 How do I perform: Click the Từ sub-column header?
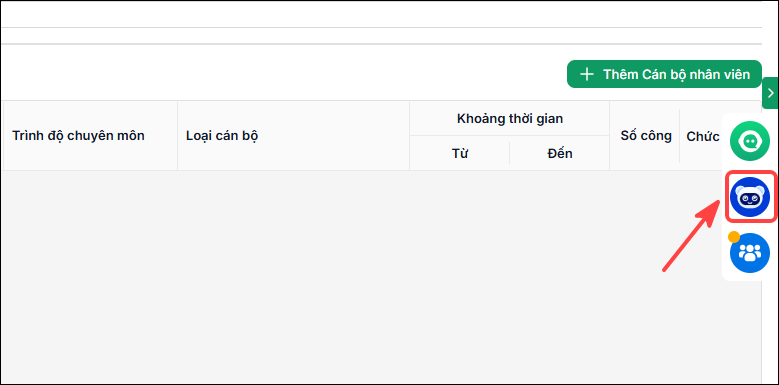coord(460,154)
